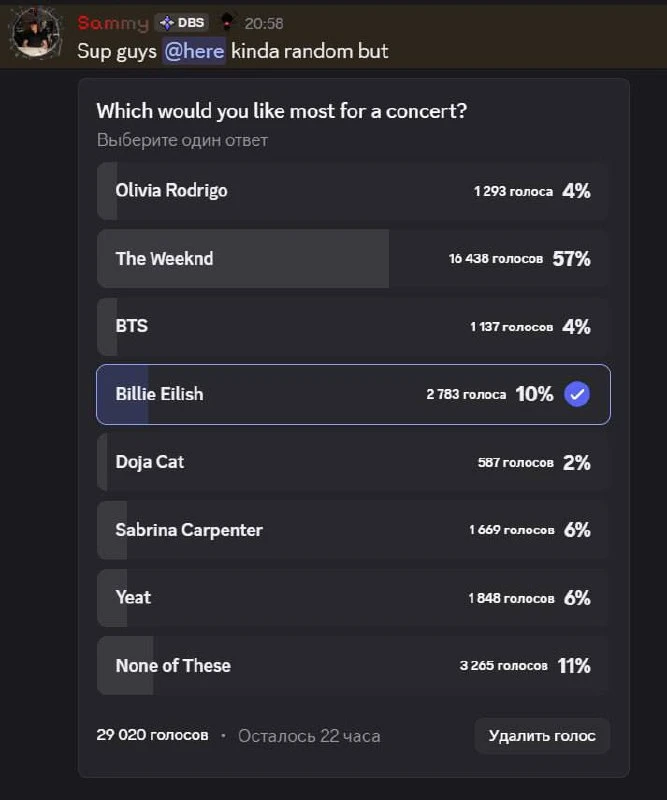
Task: Click the 20:58 message timestamp
Action: click(264, 23)
